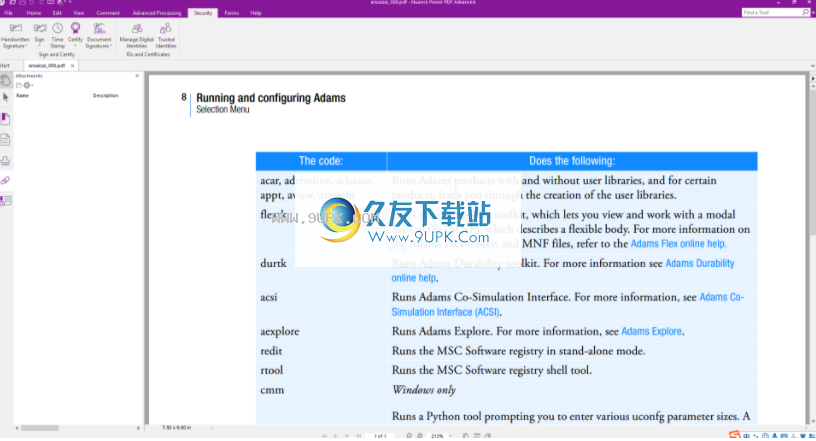Go to the last page button
Image resolution: width=816 pixels, height=441 pixels.
(358, 436)
